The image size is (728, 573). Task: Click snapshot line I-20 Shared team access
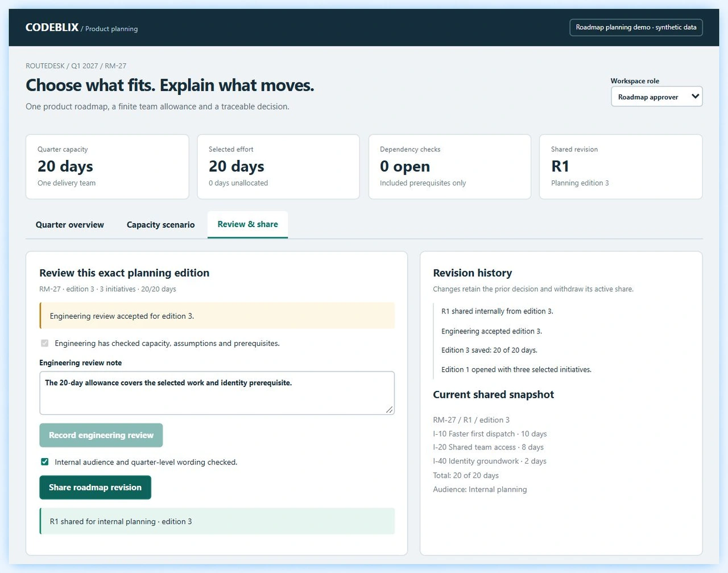point(488,447)
